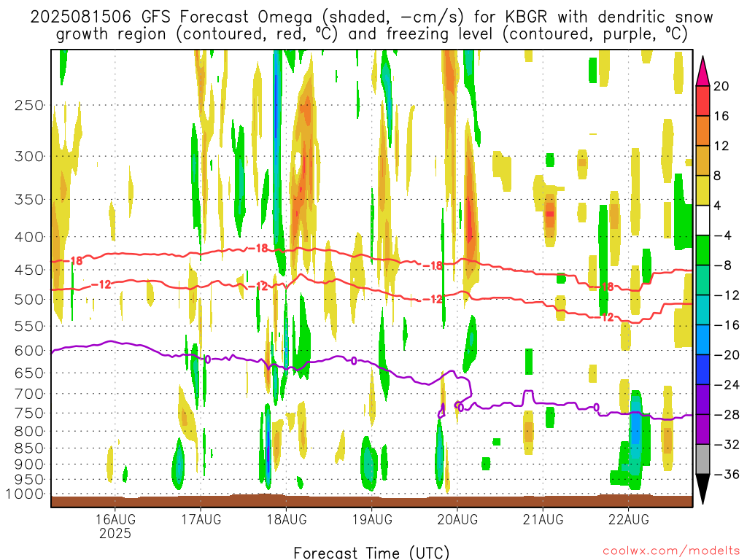Click the cyan colorbar swatch between -12 and -16
The image size is (747, 560).
pyautogui.click(x=703, y=310)
